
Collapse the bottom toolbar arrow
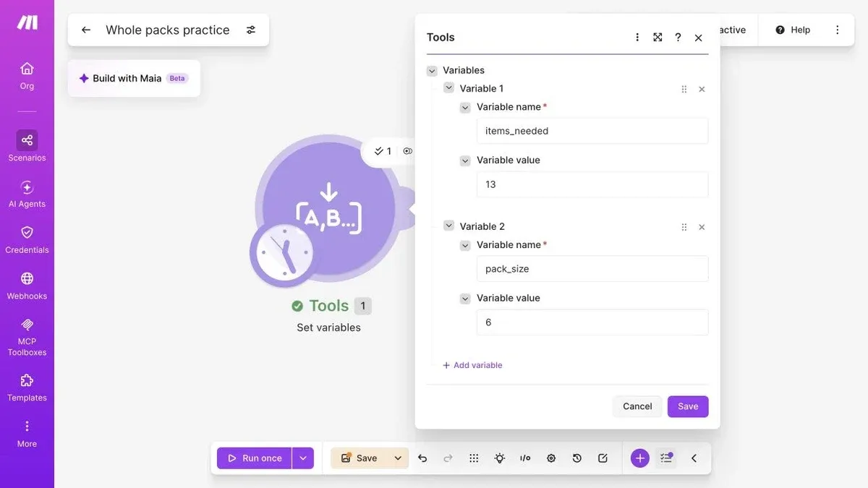pyautogui.click(x=694, y=458)
